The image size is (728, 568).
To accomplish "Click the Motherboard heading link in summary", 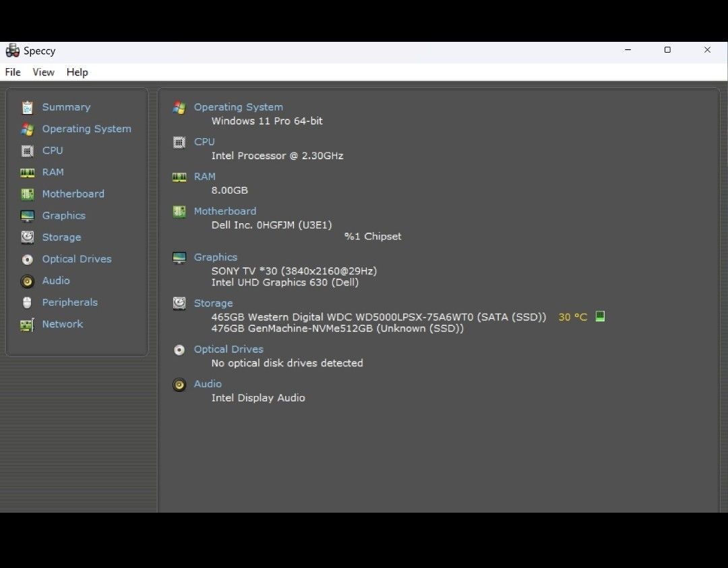I will pos(225,211).
